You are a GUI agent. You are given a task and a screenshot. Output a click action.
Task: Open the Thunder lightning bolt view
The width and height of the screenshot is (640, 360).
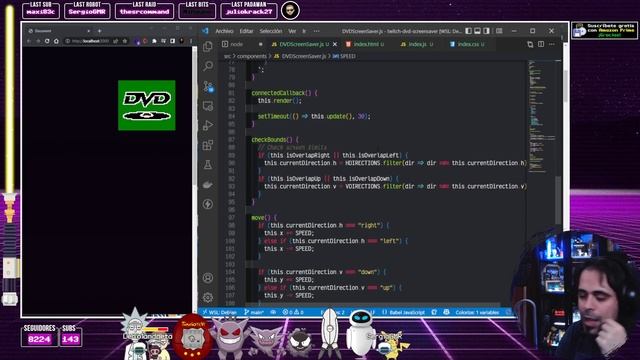(x=208, y=204)
